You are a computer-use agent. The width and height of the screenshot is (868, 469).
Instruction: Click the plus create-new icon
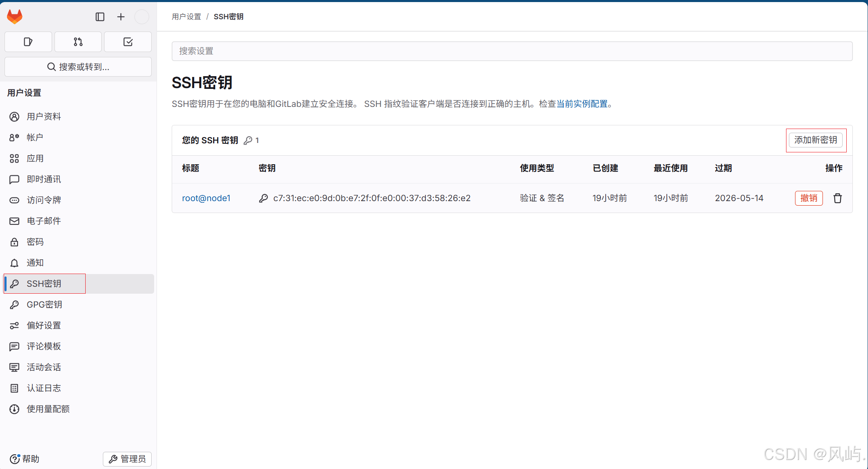pyautogui.click(x=121, y=17)
